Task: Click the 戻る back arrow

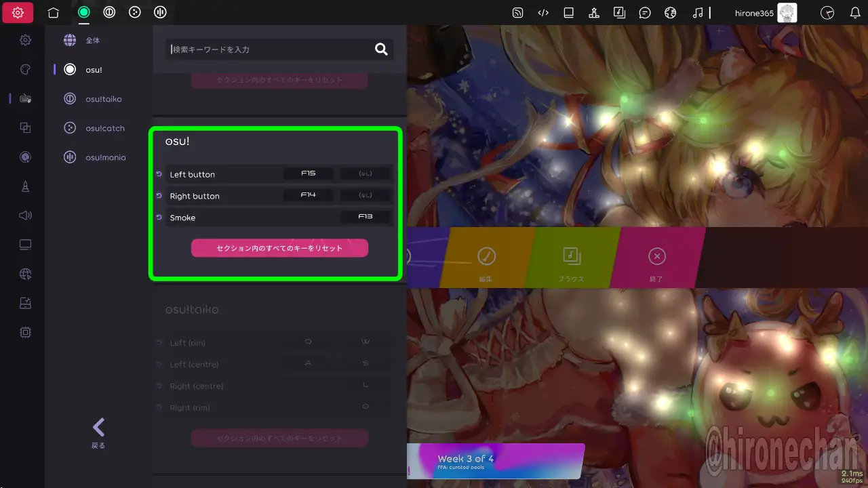Action: [98, 432]
